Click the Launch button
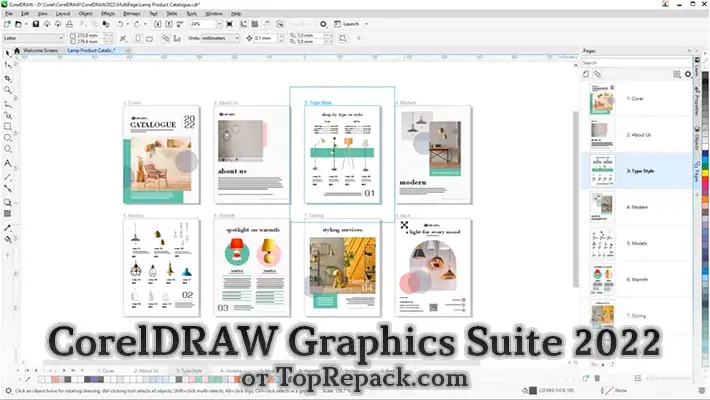 (347, 24)
